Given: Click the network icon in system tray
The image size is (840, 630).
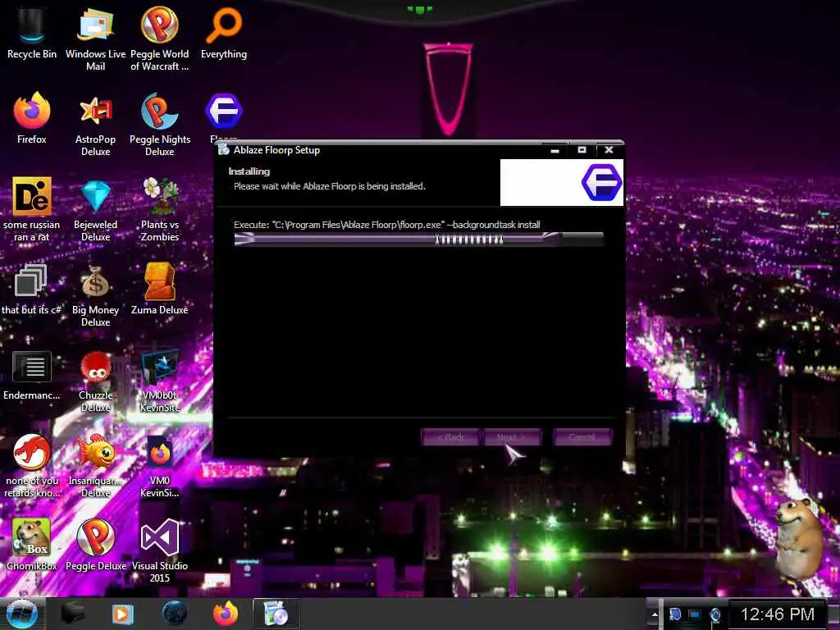Looking at the screenshot, I should click(x=695, y=614).
